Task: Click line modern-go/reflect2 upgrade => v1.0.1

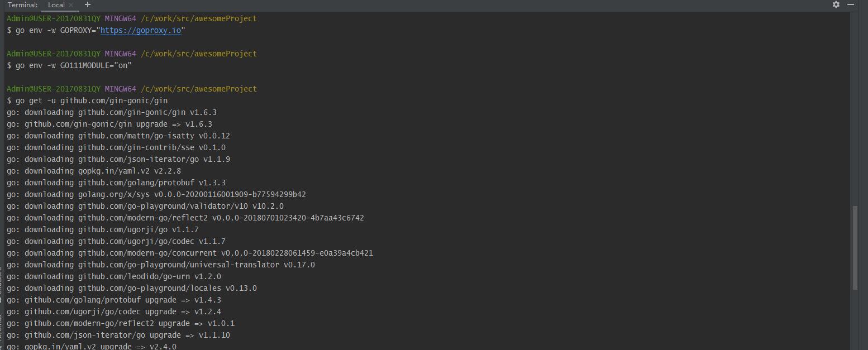Action: tap(121, 323)
